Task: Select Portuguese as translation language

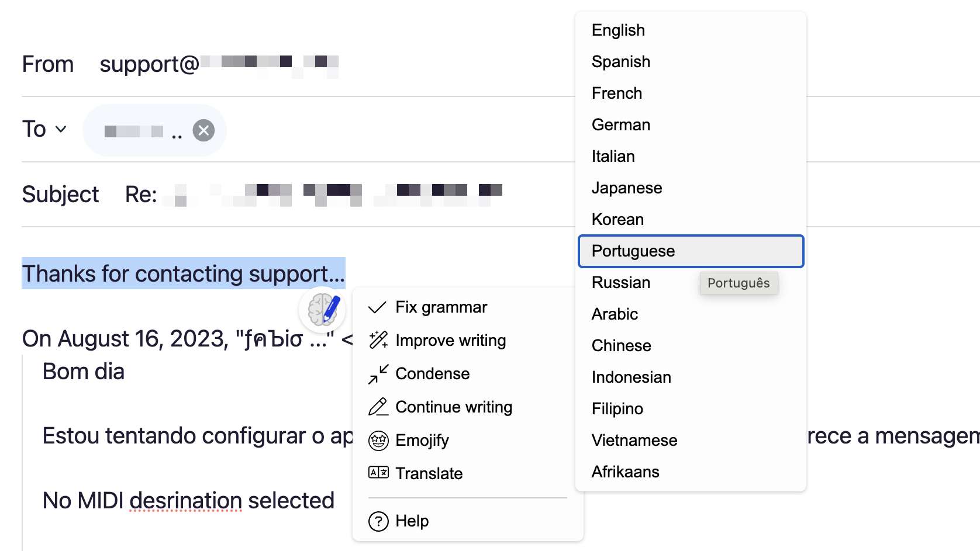Action: [x=633, y=251]
